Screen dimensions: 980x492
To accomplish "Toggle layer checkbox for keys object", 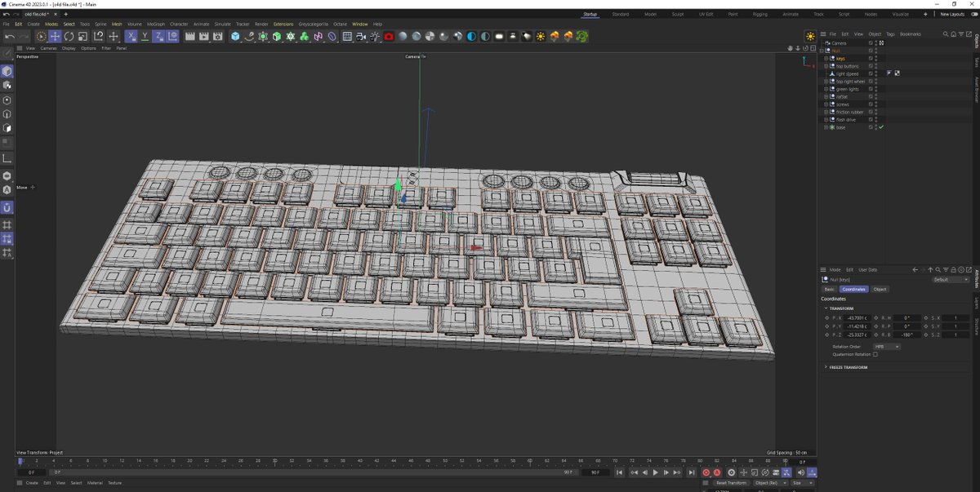I will pyautogui.click(x=871, y=59).
